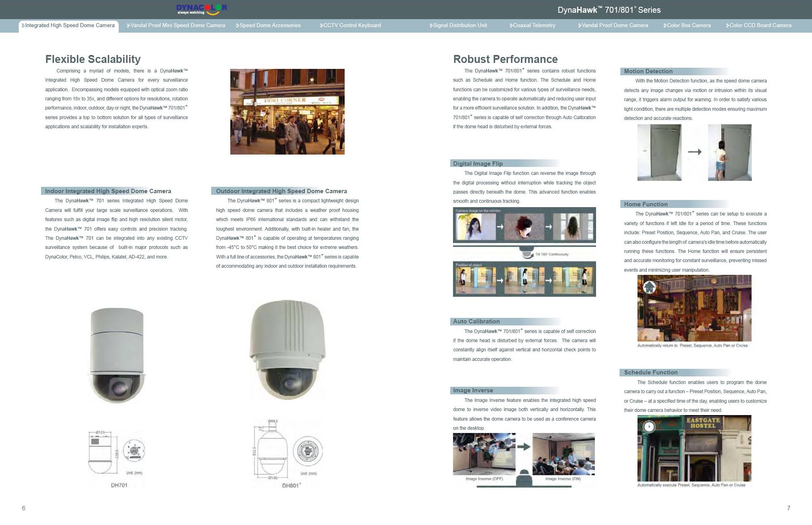
Task: Open the Color CCD Board Camera tab
Action: (759, 25)
